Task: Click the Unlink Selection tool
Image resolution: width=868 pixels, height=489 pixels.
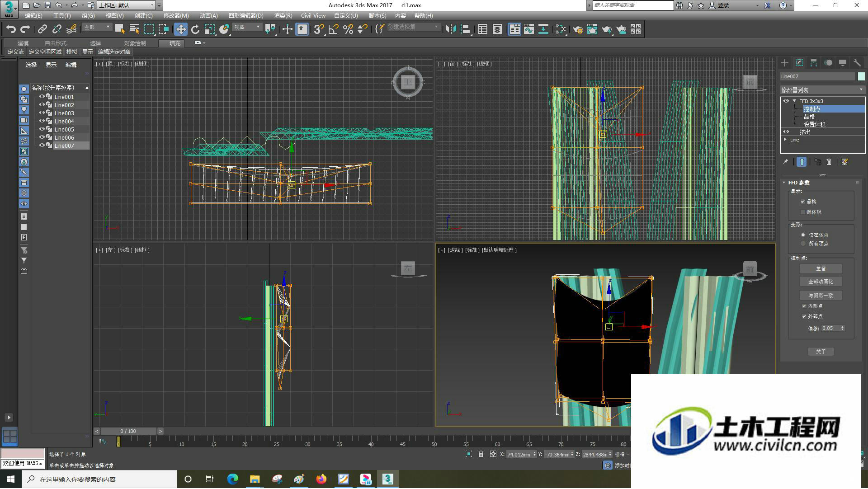Action: (x=57, y=29)
